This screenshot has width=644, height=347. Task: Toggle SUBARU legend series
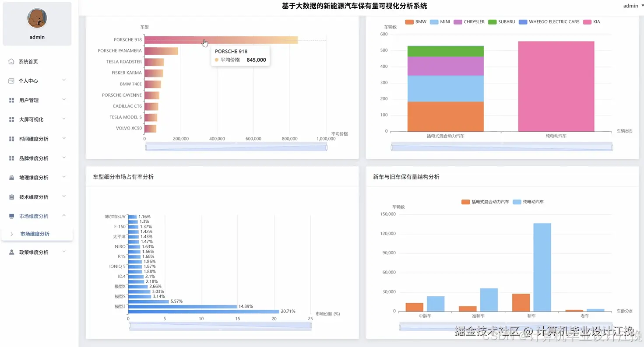click(502, 22)
